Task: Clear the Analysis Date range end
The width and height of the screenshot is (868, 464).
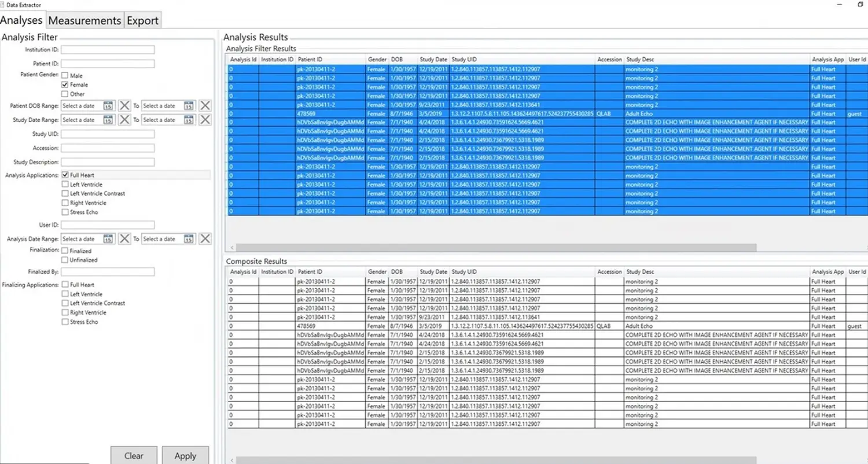Action: point(205,238)
